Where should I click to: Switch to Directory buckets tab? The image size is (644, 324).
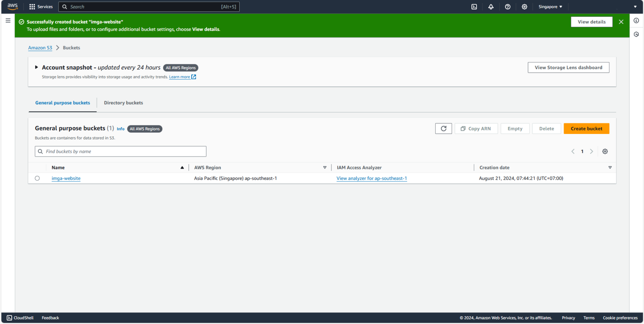pyautogui.click(x=123, y=103)
